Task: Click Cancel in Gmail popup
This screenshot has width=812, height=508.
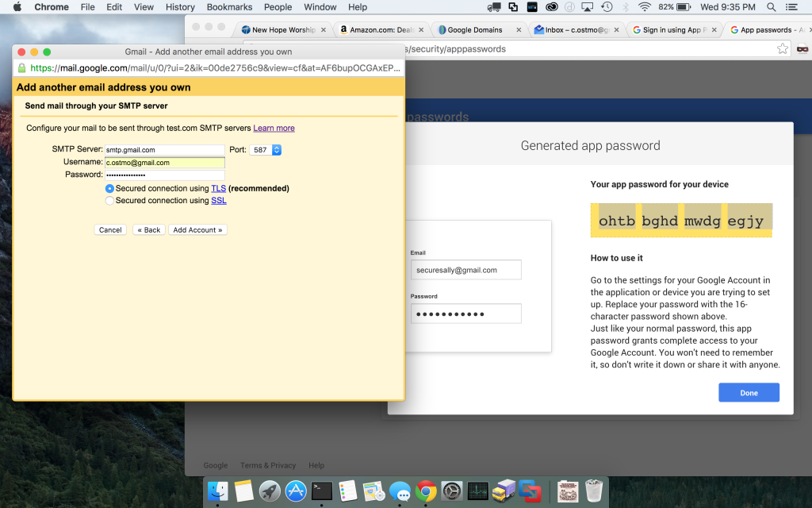Action: tap(110, 229)
